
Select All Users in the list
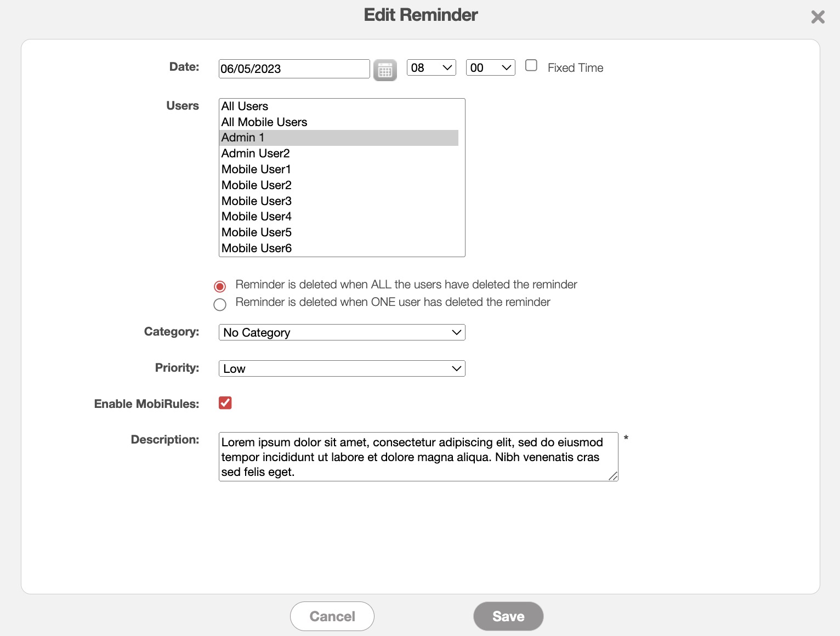click(x=245, y=106)
